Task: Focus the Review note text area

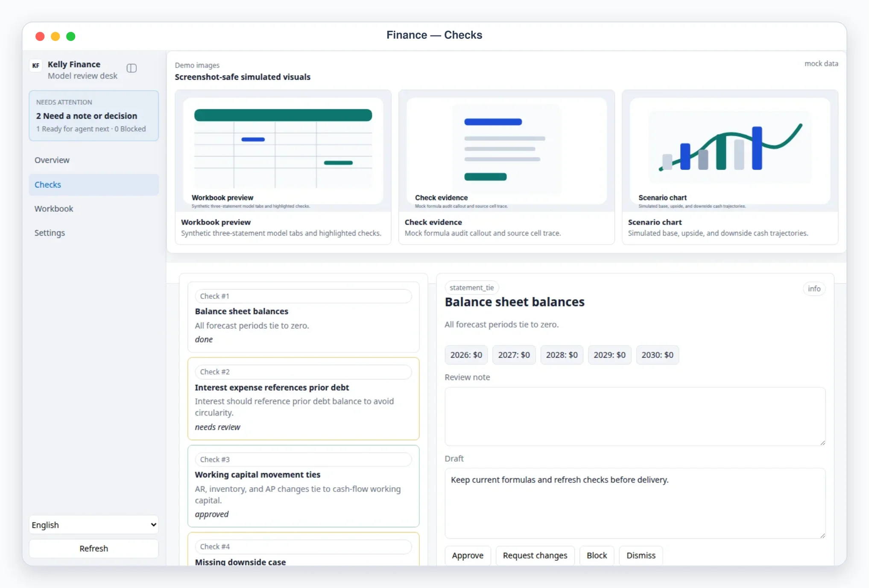Action: pos(635,416)
